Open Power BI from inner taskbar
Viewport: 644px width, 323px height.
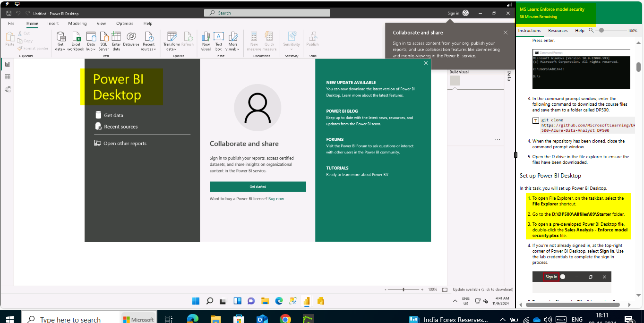(307, 301)
